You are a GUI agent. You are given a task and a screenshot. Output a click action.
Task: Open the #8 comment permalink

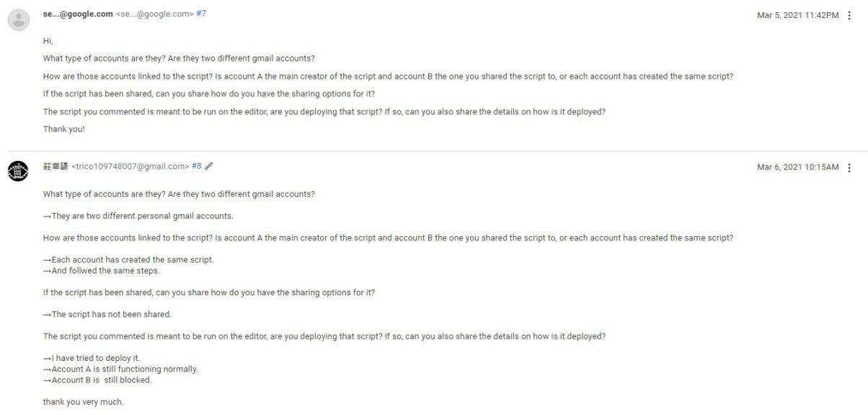coord(196,166)
